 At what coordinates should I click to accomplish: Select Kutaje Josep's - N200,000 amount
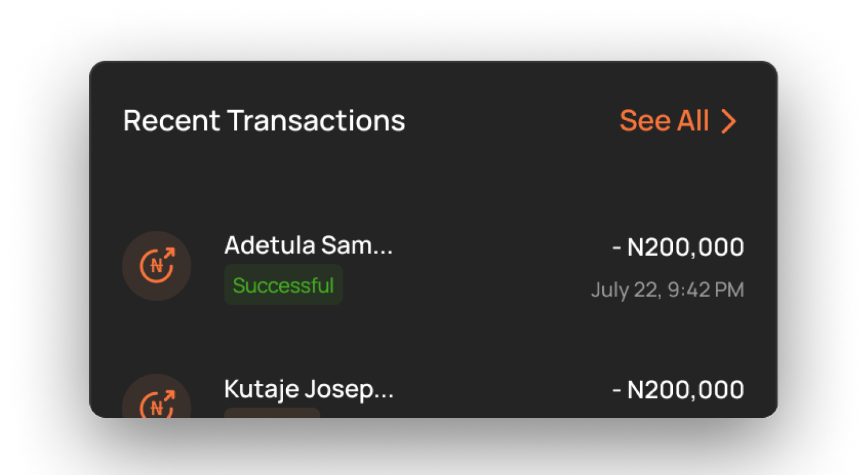click(x=678, y=390)
